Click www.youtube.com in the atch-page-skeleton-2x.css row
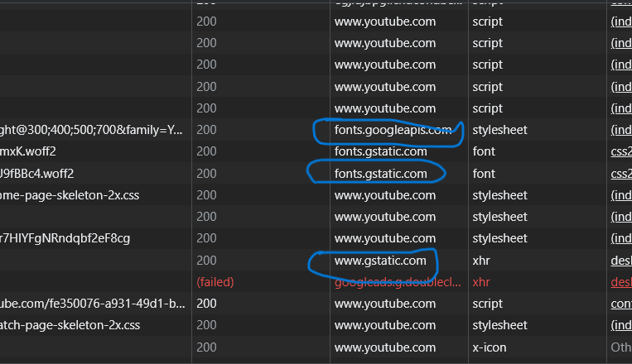632x364 pixels. pyautogui.click(x=385, y=325)
